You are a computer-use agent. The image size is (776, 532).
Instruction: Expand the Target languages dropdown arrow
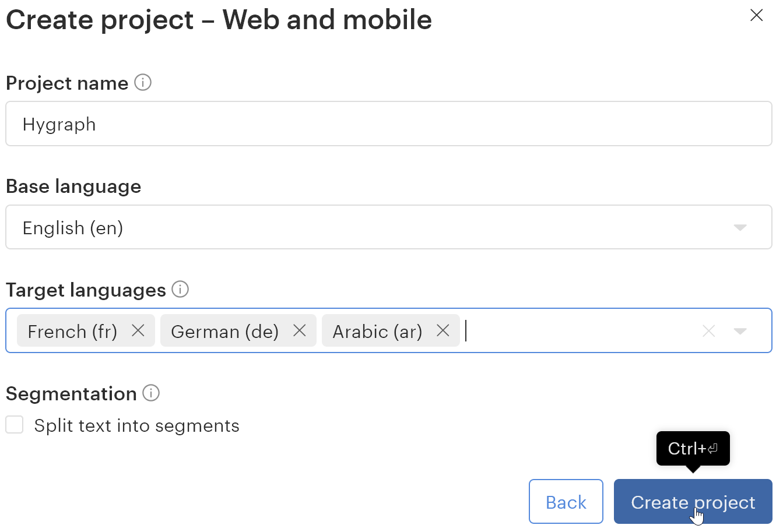[x=740, y=332]
